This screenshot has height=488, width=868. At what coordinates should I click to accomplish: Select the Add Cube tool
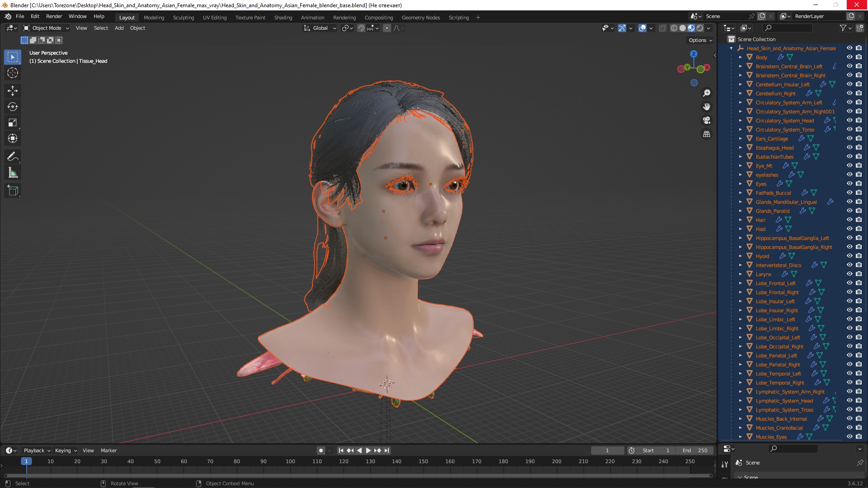click(13, 191)
